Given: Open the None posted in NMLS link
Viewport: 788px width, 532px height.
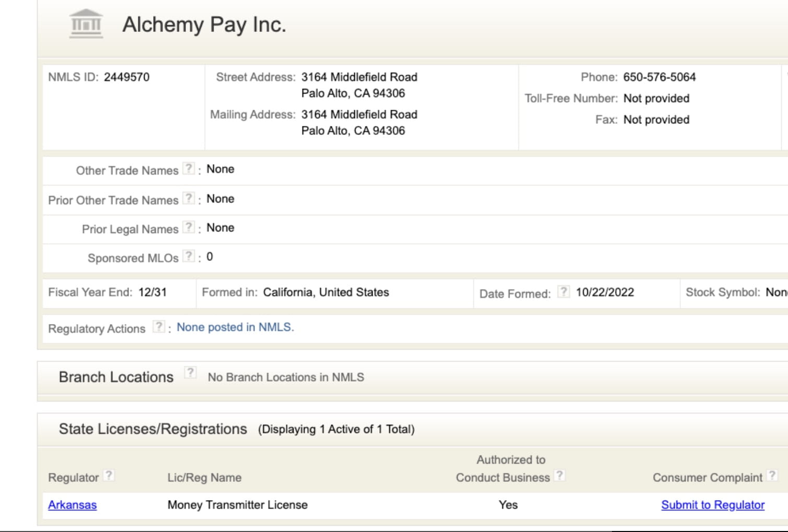Looking at the screenshot, I should point(235,327).
